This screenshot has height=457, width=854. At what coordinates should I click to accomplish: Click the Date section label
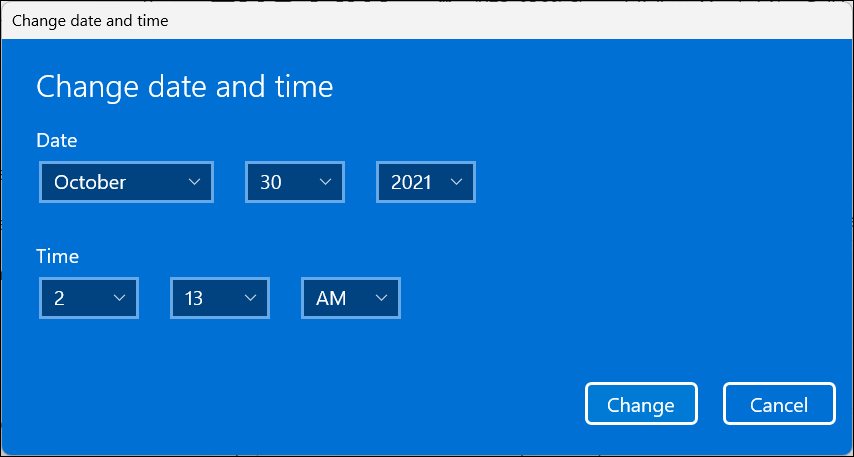tap(56, 140)
